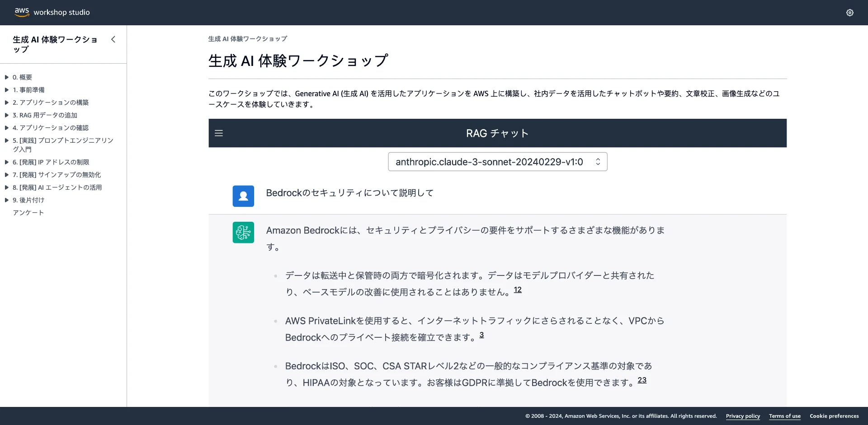Screen dimensions: 868x425
Task: Open the anthropic.claude-3-sonnet model dropdown
Action: tap(497, 162)
